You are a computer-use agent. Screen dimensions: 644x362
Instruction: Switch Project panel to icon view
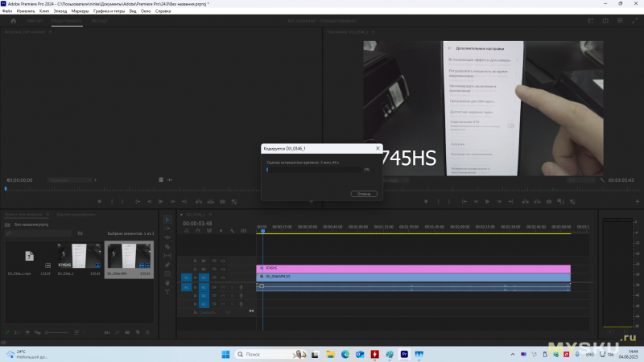(x=27, y=332)
